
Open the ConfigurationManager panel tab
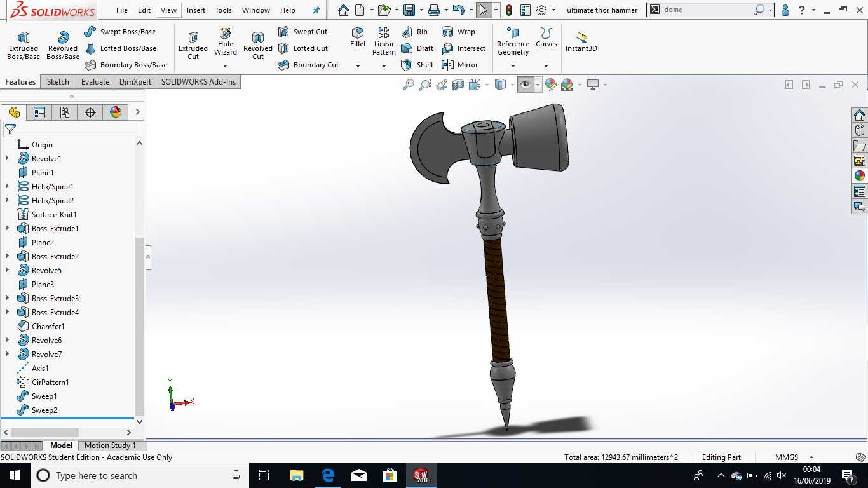coord(65,112)
